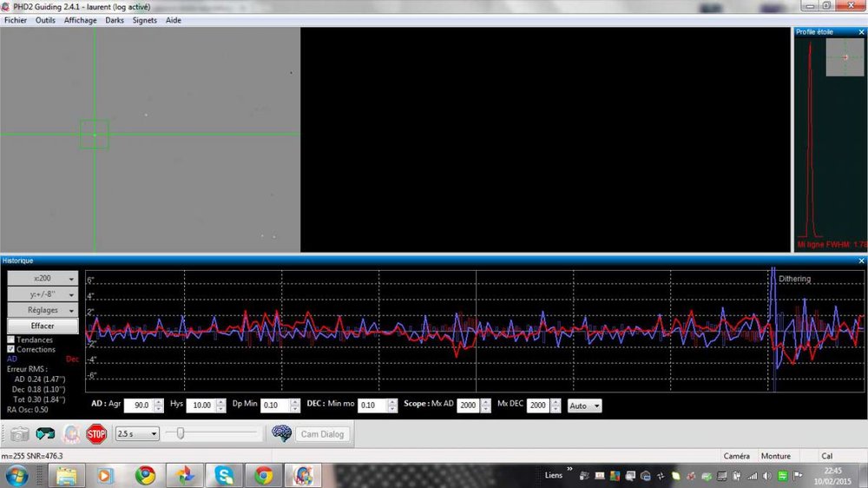Uncheck the Corrections checkbox
Screen dimensions: 868x488
click(11, 350)
